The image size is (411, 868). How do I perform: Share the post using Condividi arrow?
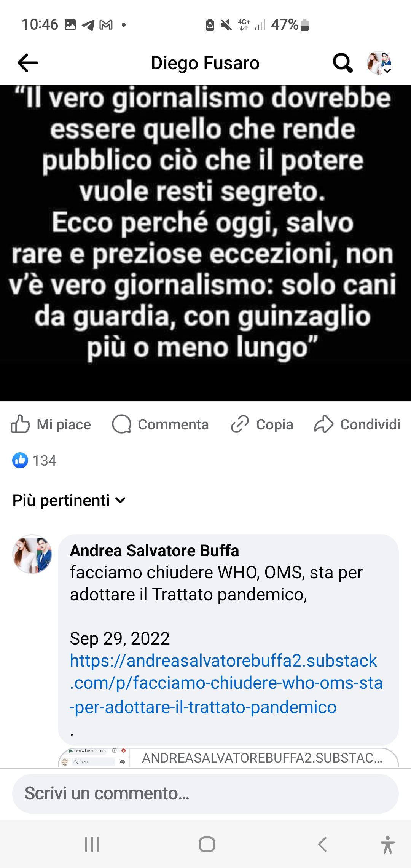pos(357,424)
